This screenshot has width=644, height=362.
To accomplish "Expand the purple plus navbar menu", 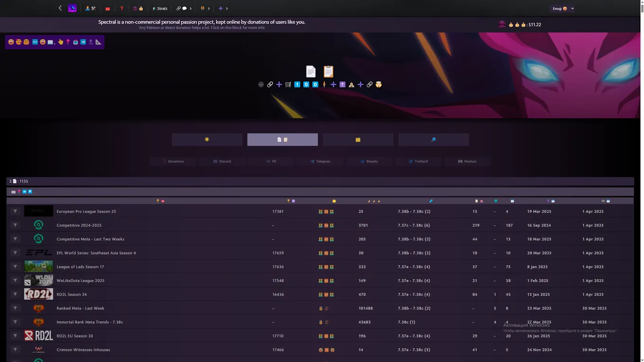I will (x=223, y=9).
